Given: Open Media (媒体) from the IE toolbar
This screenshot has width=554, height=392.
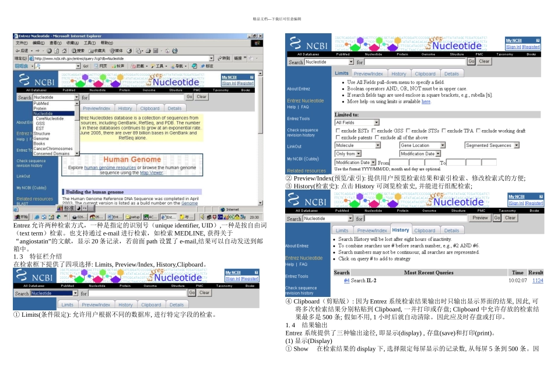Looking at the screenshot, I should pyautogui.click(x=116, y=51).
